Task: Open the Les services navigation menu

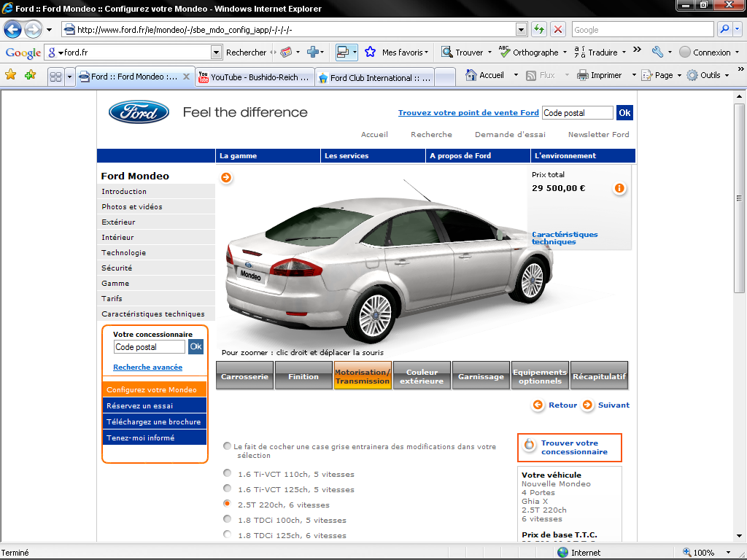Action: click(373, 156)
